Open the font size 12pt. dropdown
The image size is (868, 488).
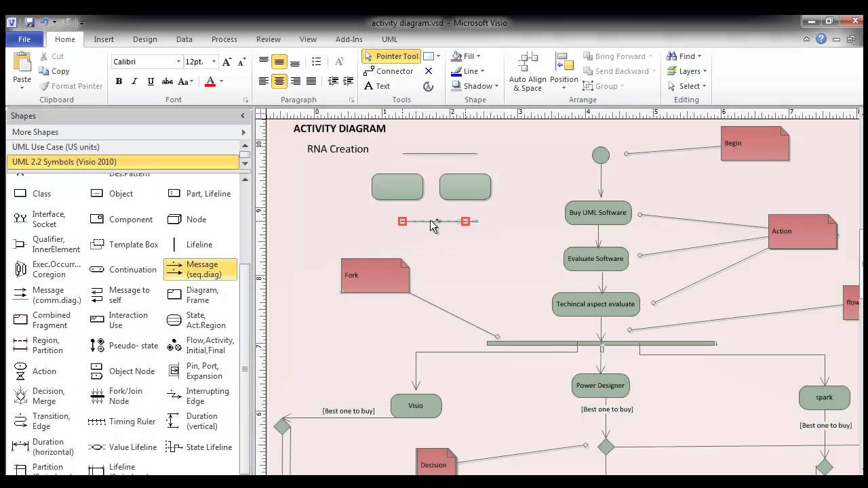click(x=214, y=62)
